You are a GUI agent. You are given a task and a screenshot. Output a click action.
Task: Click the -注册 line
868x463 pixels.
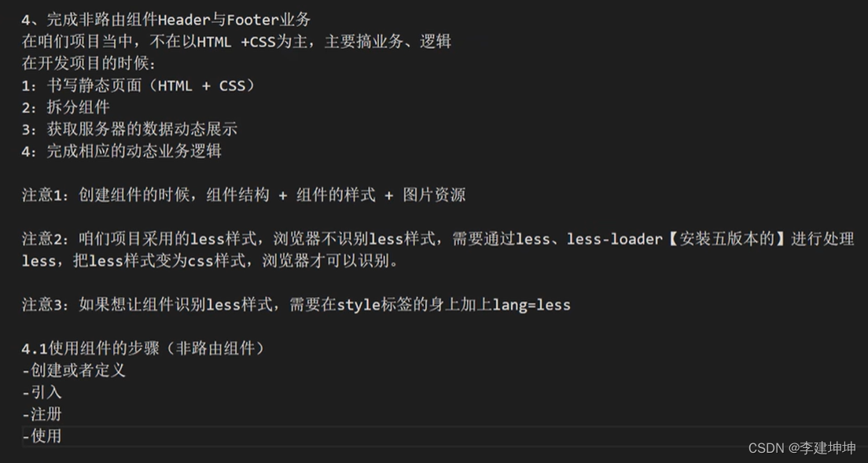point(42,413)
